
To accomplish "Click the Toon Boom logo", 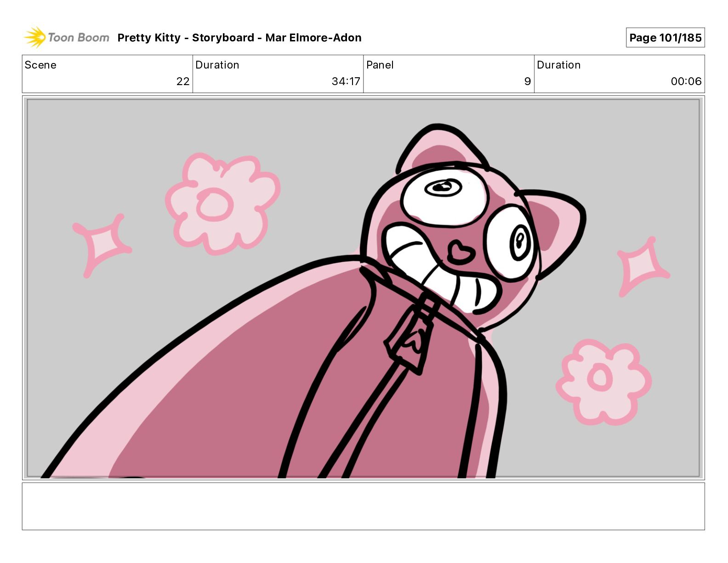I will click(67, 37).
